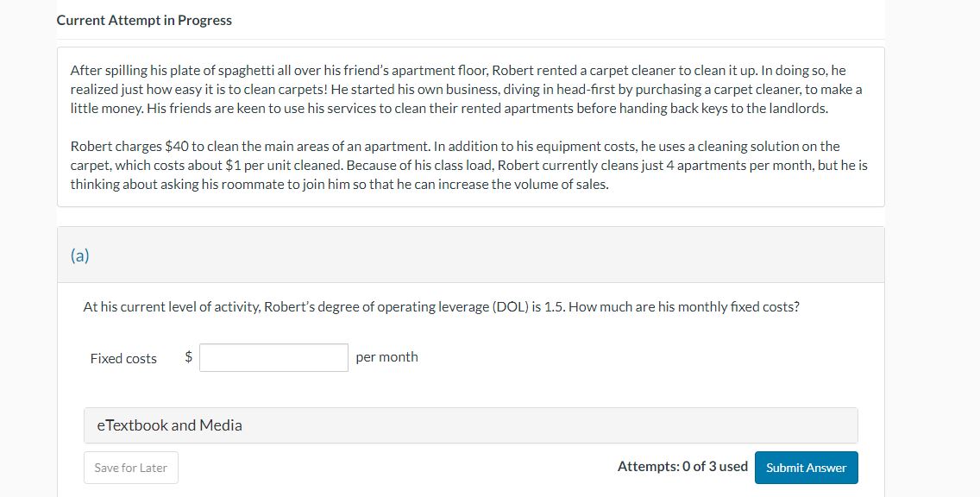Click the gray (a) header area
This screenshot has width=980, height=497.
point(470,255)
